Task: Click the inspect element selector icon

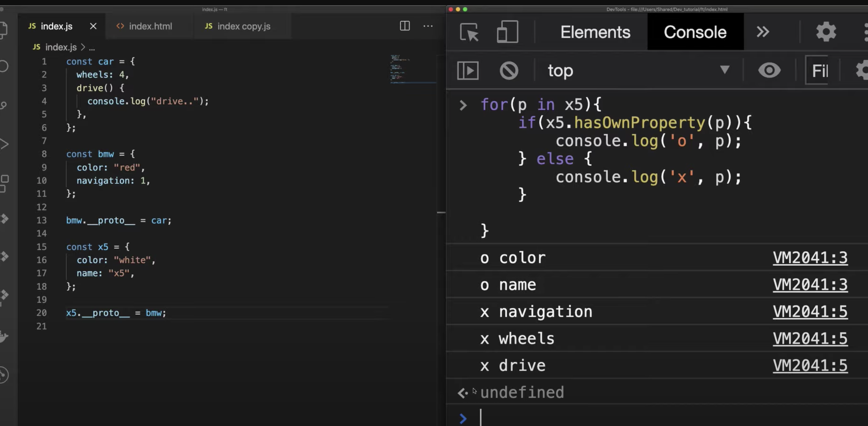Action: click(469, 32)
